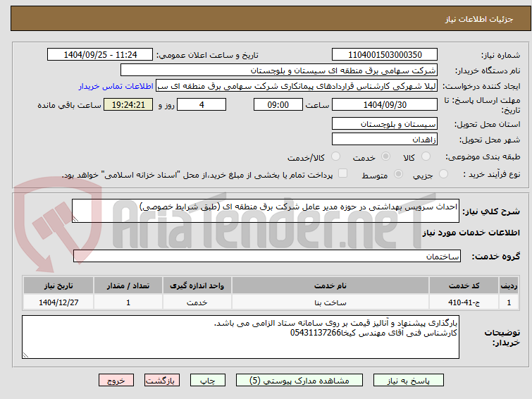Click service code cell ج-41-410

point(464,302)
